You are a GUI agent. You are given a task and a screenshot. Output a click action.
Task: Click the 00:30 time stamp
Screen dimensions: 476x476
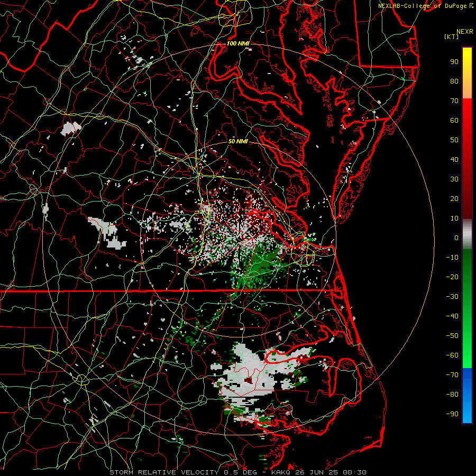point(355,472)
